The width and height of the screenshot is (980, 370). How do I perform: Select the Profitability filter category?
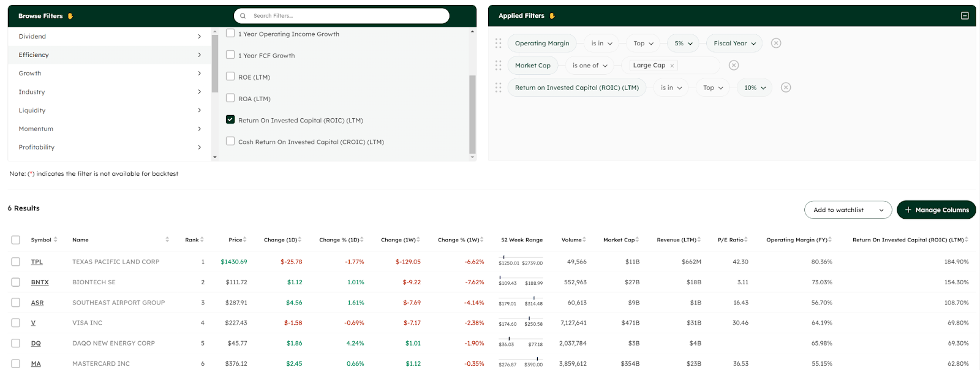109,147
